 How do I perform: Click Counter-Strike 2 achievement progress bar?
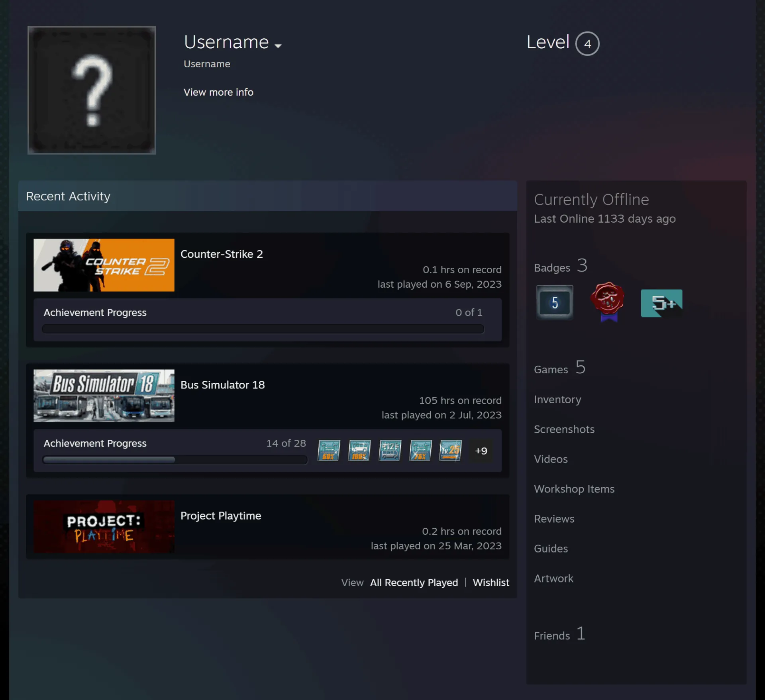click(263, 329)
